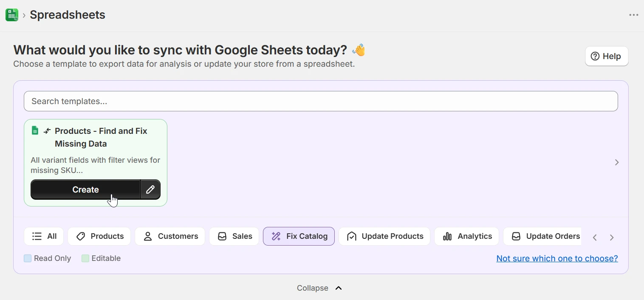Open 'Not sure which one to choose?' link
Screen dimensions: 644x300
(x=557, y=258)
